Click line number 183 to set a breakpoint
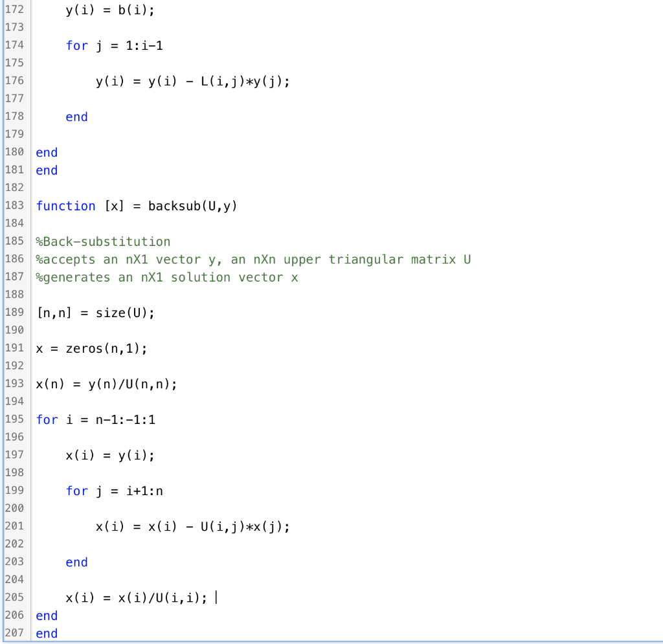Viewport: 663px width, 644px height. coord(13,205)
